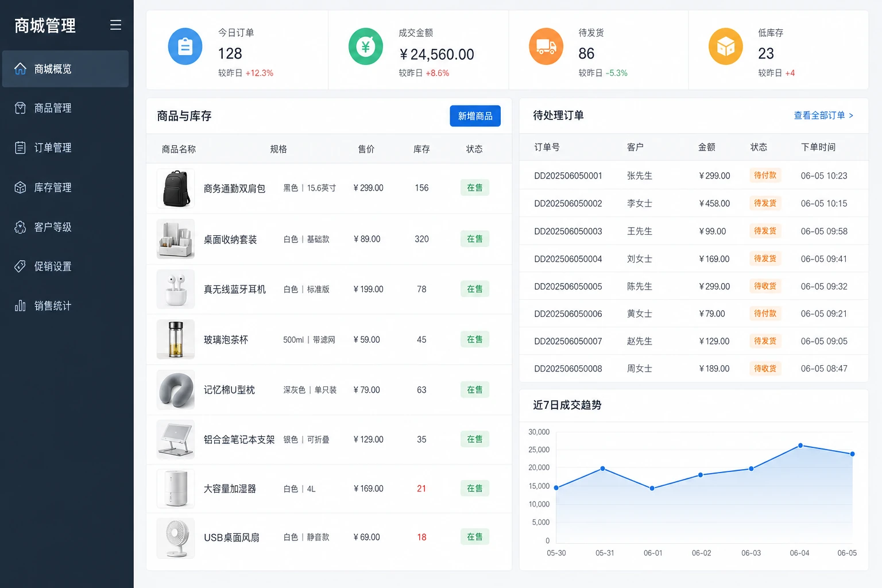The image size is (882, 588).
Task: Click the 新增商品 button
Action: [475, 116]
